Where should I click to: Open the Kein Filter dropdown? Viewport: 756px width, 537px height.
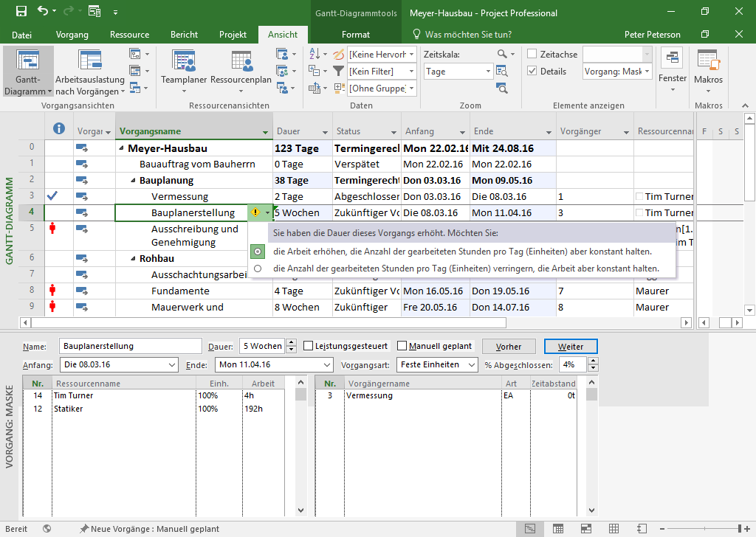412,72
